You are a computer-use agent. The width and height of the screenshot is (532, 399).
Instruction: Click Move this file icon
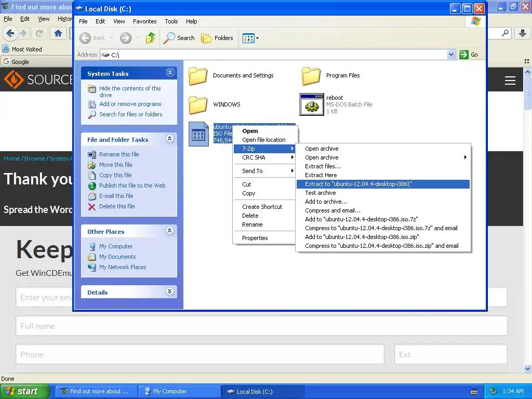click(92, 165)
